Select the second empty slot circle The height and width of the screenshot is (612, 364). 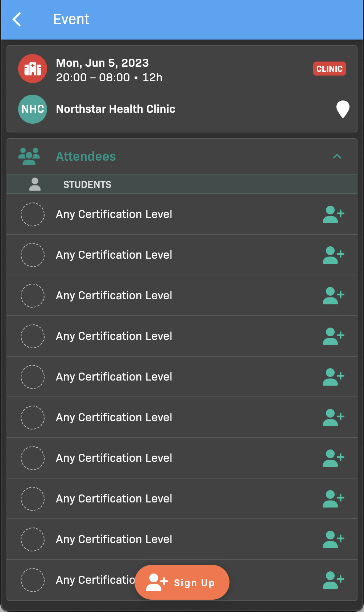[x=33, y=255]
